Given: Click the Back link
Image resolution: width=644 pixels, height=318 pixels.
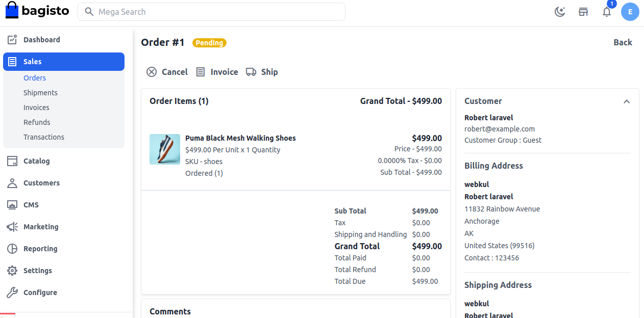Looking at the screenshot, I should 623,42.
